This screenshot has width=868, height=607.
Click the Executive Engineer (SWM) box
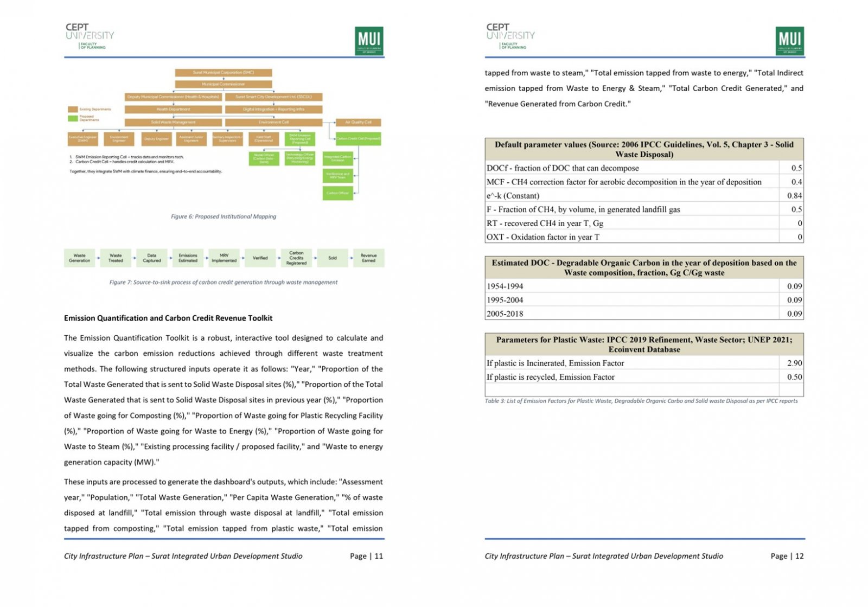click(x=83, y=139)
